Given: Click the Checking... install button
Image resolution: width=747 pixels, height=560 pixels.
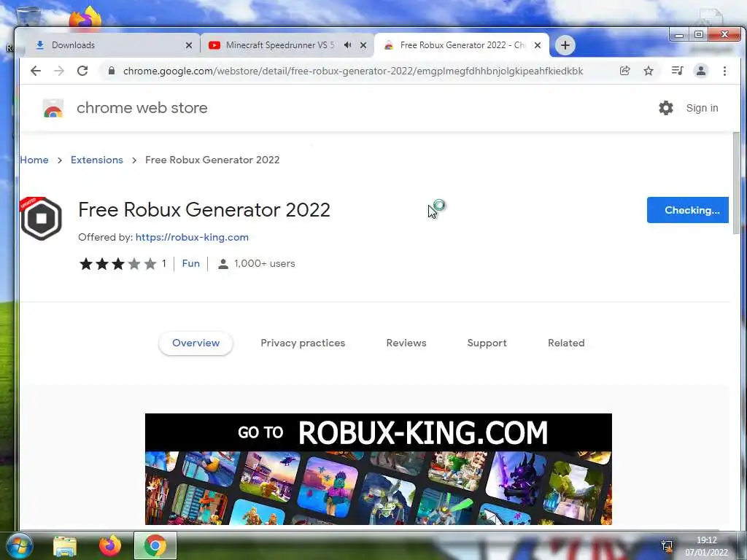Looking at the screenshot, I should (x=687, y=210).
